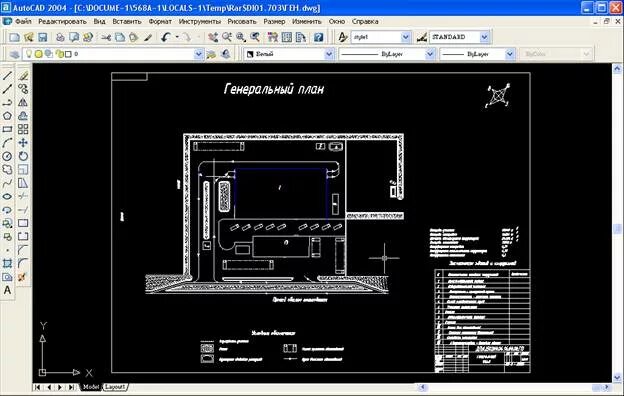Click the horizontal scrollbar left arrow
Image resolution: width=624 pixels, height=396 pixels.
(x=423, y=387)
